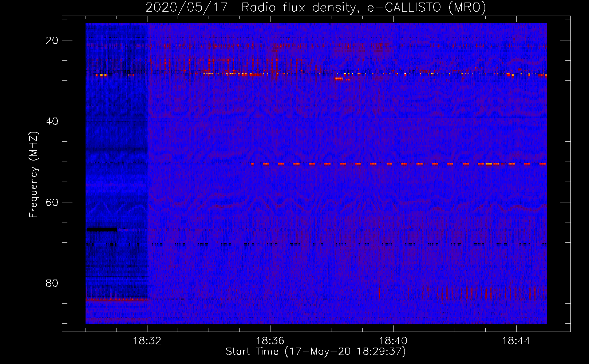Click the 18:44 time tick label
The image size is (589, 364).
(516, 341)
